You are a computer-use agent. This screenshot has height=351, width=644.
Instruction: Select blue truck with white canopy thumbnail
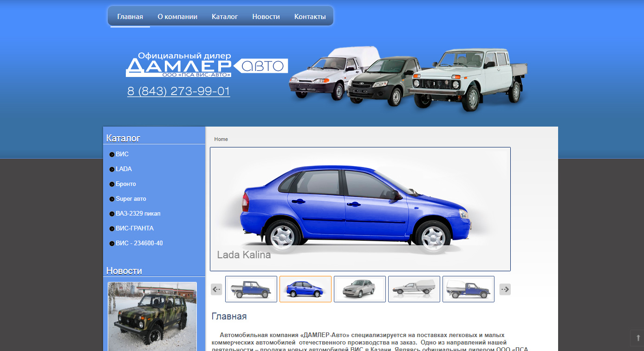tap(468, 289)
